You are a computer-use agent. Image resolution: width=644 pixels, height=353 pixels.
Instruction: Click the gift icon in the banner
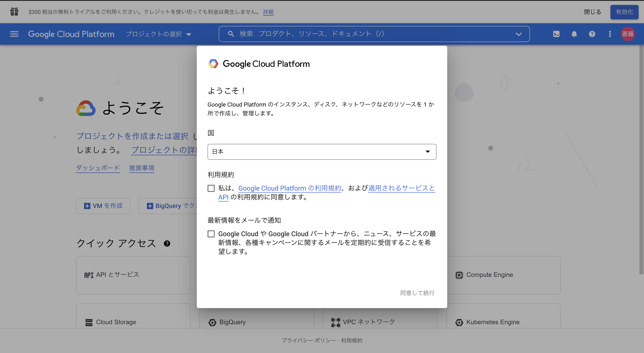coord(14,12)
